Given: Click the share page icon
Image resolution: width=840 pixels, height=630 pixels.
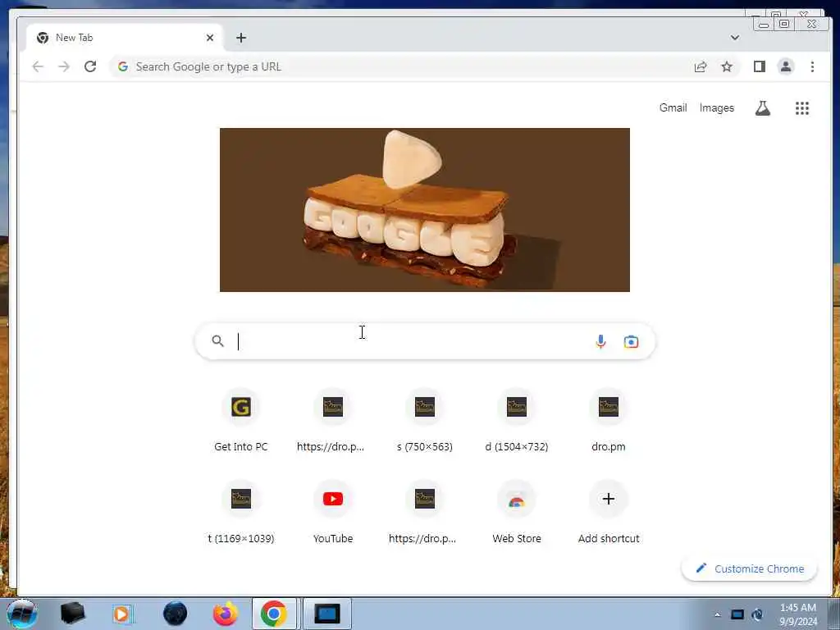Looking at the screenshot, I should point(701,66).
